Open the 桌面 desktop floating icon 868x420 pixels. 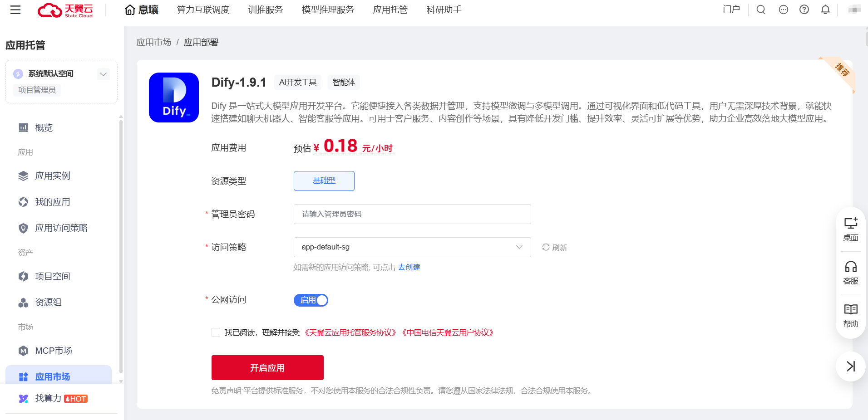pyautogui.click(x=851, y=223)
